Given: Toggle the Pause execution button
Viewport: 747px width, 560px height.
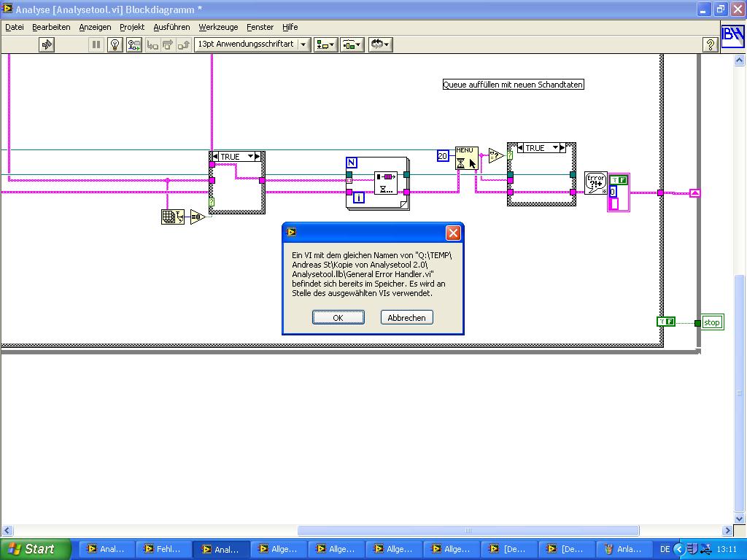Looking at the screenshot, I should pyautogui.click(x=96, y=44).
